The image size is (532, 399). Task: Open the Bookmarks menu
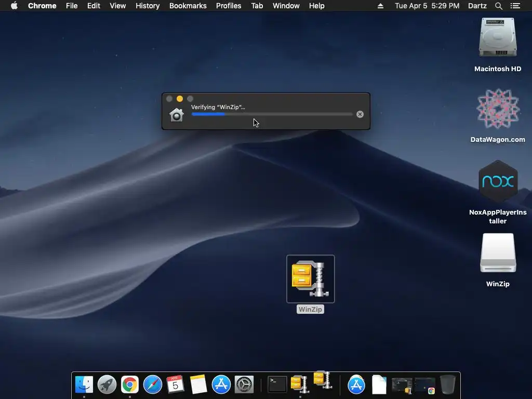pos(188,6)
